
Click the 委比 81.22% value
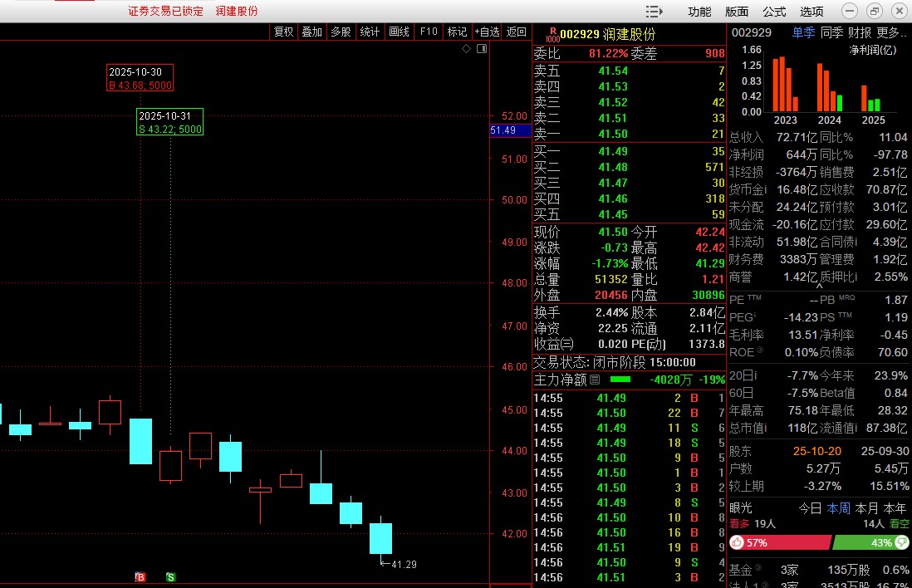pos(608,53)
